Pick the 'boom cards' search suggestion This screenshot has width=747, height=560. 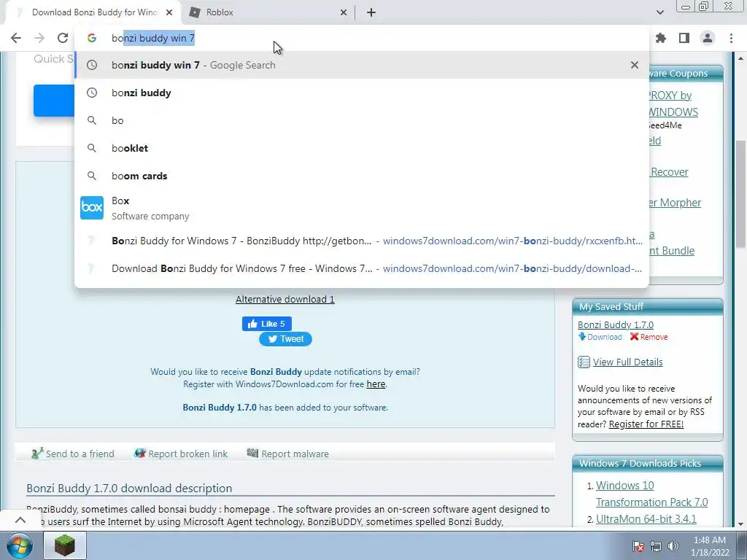coord(362,176)
